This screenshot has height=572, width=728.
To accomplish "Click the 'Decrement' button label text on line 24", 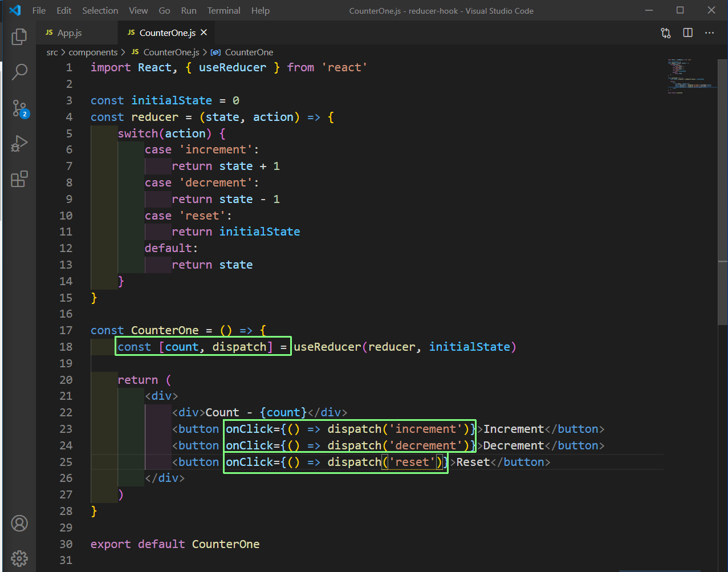I will click(514, 445).
